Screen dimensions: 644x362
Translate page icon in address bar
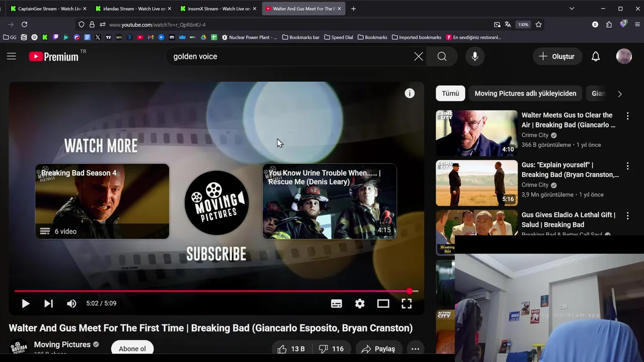[x=508, y=25]
